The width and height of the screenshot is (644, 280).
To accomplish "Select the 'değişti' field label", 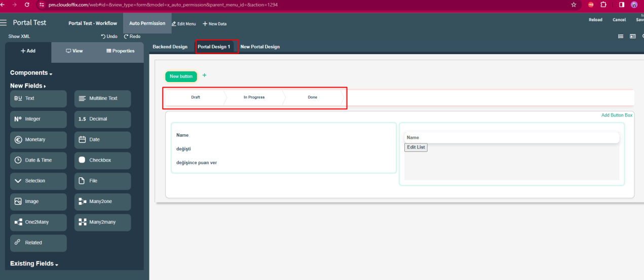I will (183, 149).
